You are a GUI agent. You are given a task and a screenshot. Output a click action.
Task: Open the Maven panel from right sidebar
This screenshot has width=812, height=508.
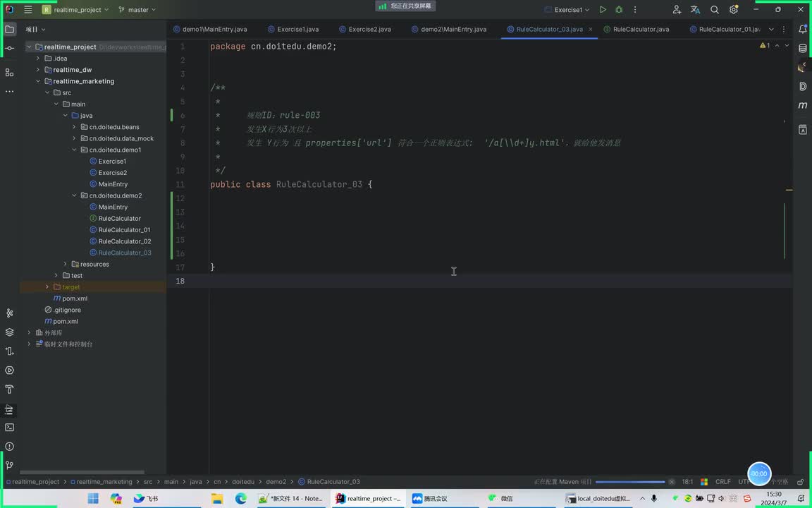[802, 105]
